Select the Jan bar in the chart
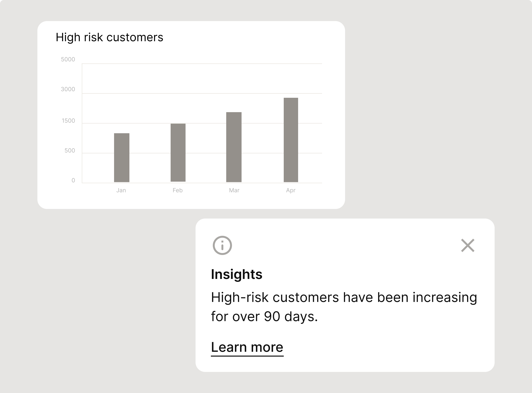532x393 pixels. tap(122, 158)
